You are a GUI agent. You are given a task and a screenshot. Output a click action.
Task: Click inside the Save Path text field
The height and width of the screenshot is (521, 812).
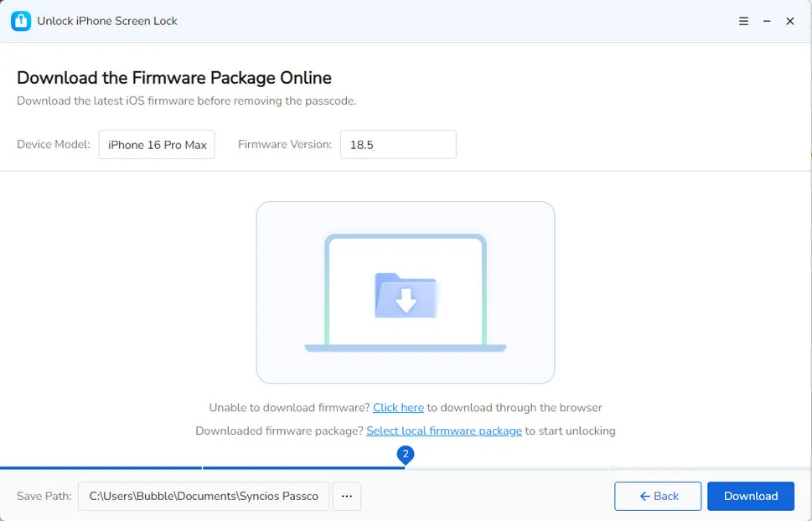[204, 496]
